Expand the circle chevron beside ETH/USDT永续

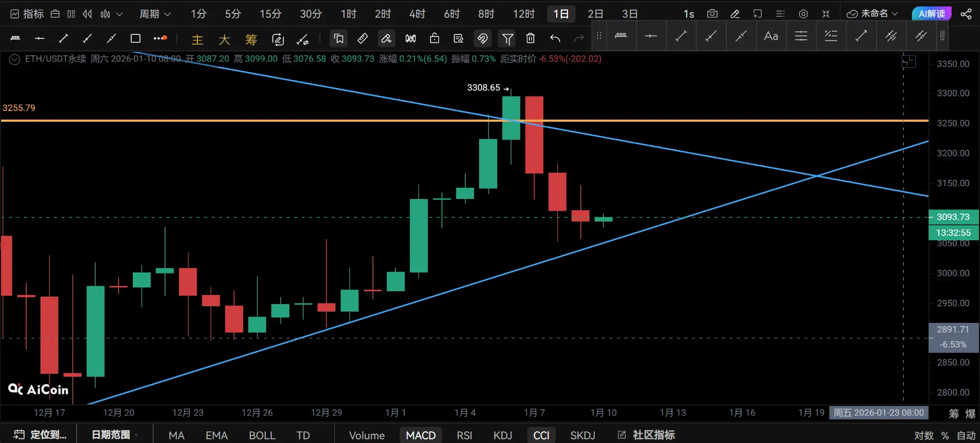14,59
